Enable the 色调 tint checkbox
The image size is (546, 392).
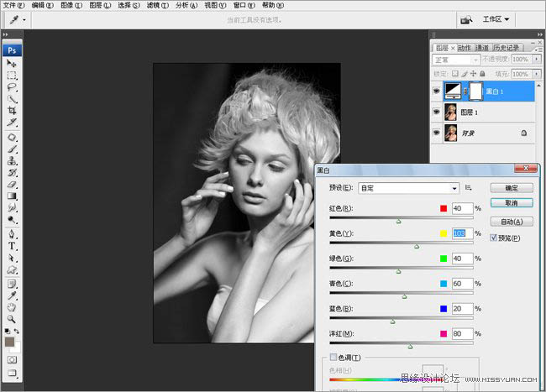point(333,358)
